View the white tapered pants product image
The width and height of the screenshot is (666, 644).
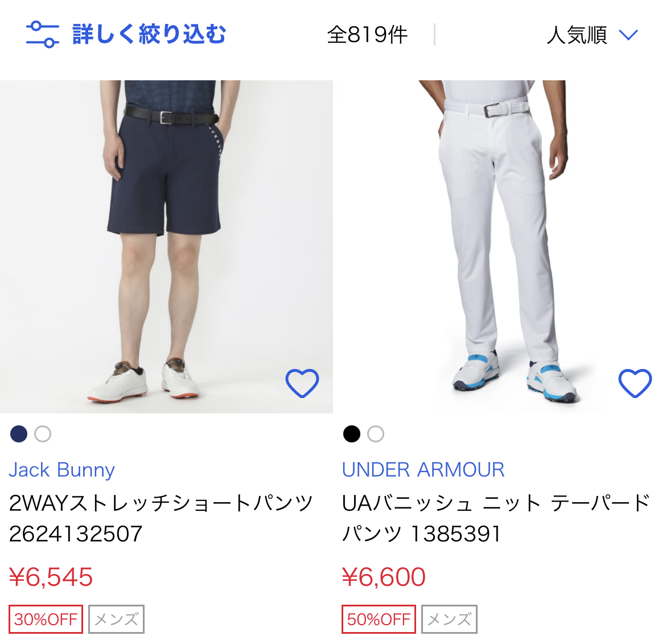[x=500, y=247]
